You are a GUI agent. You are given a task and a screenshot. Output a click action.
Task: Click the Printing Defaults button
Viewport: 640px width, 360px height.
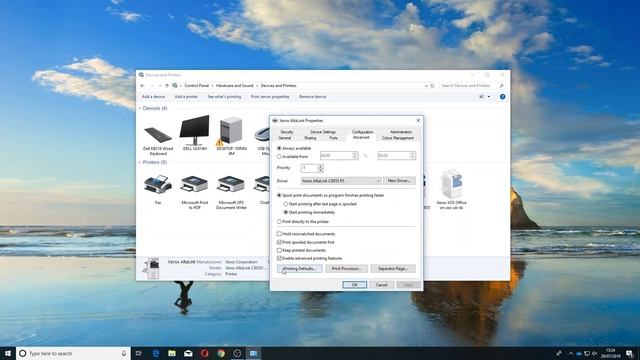[300, 269]
